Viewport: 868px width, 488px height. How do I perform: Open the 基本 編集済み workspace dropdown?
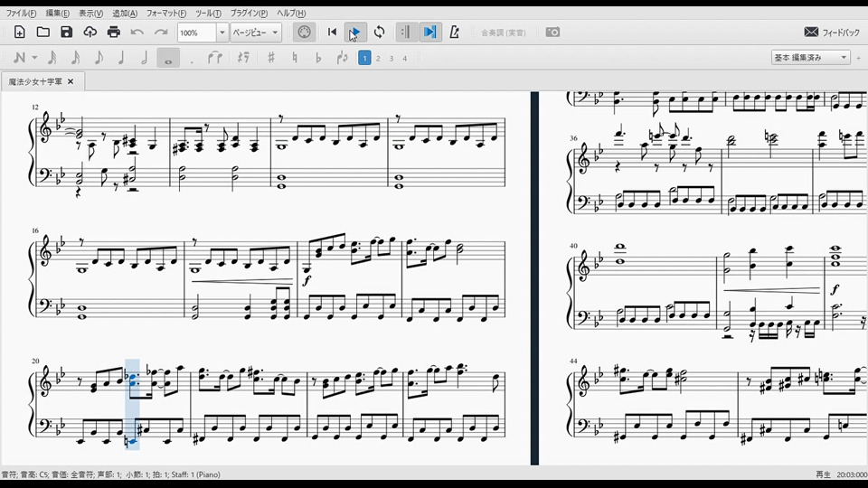[x=810, y=58]
